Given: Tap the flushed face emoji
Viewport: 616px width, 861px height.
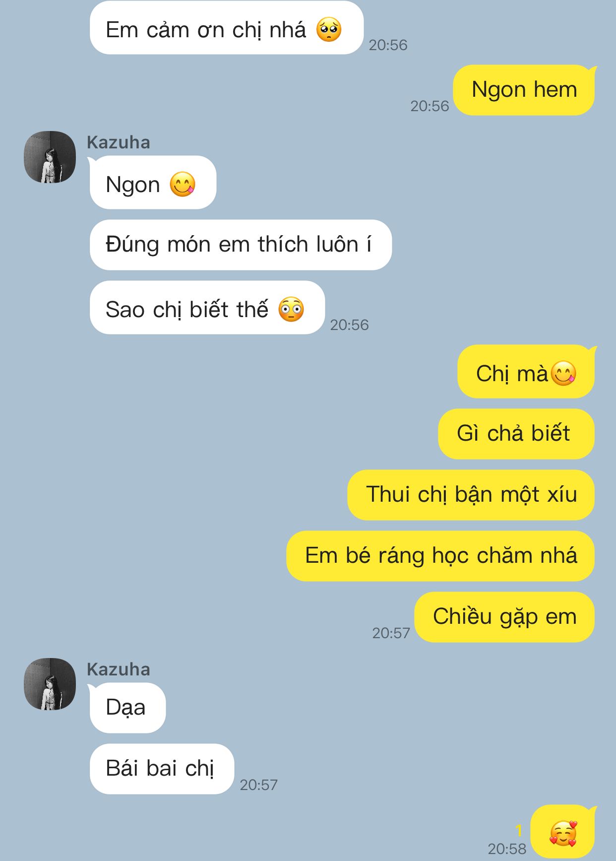Looking at the screenshot, I should coord(291,310).
